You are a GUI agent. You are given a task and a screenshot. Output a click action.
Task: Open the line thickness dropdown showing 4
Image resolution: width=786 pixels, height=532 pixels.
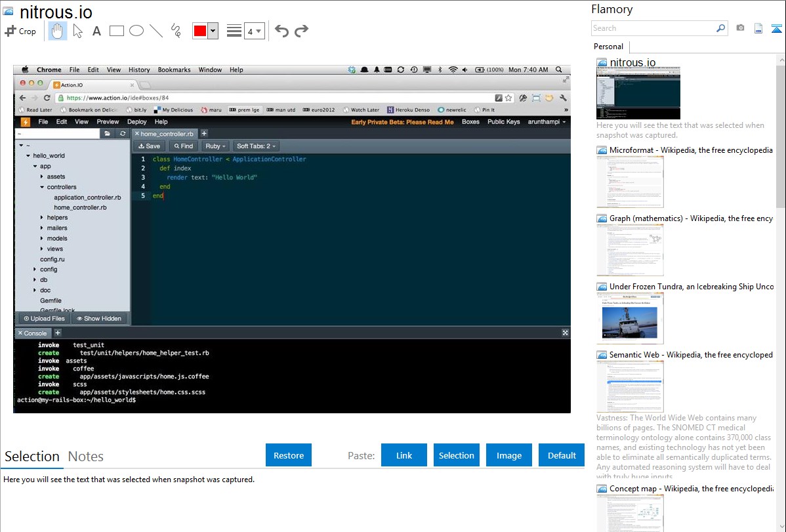click(254, 31)
